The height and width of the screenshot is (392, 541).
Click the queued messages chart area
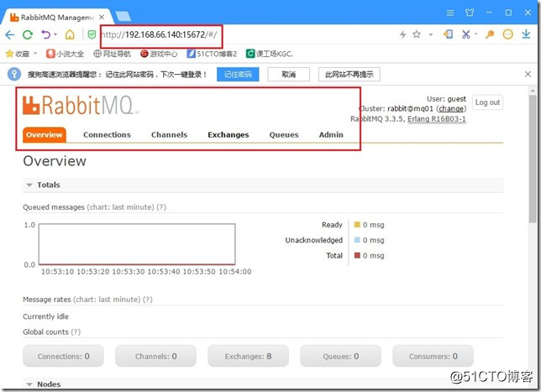[137, 244]
